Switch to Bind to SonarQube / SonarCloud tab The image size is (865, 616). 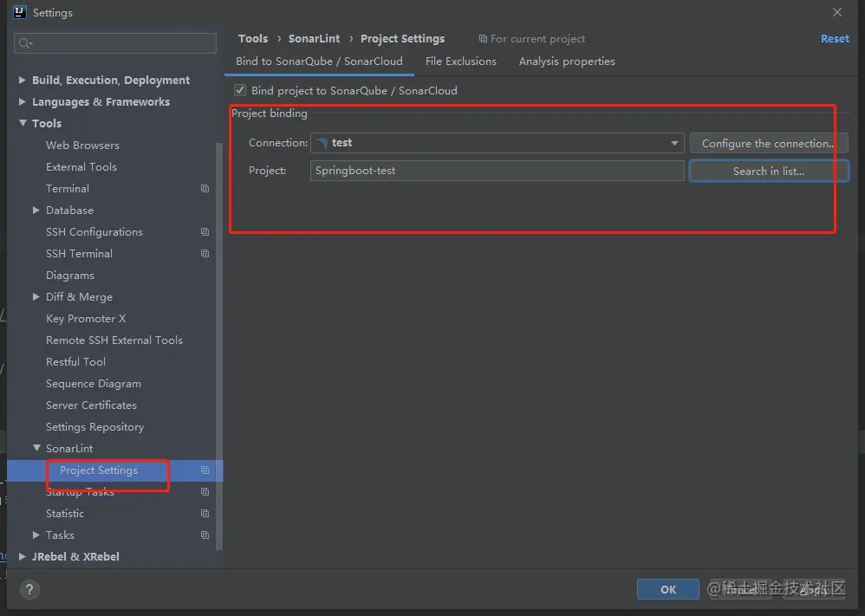click(x=320, y=62)
